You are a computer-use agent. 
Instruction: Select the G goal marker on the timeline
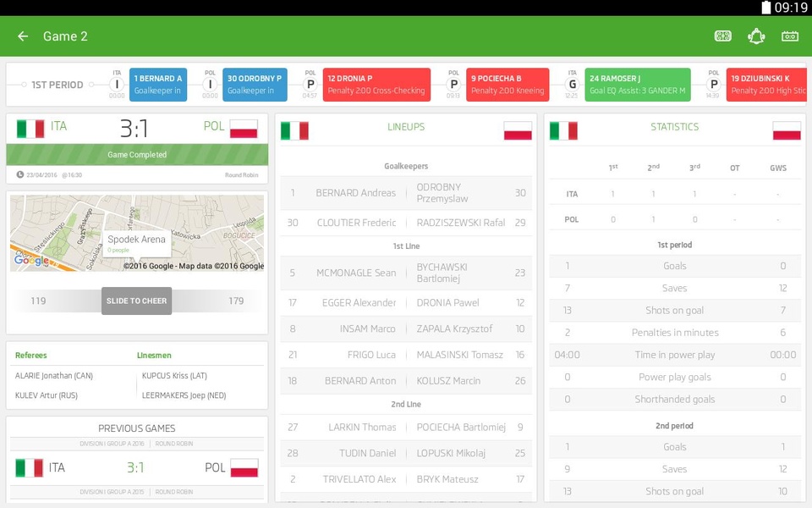tap(573, 84)
